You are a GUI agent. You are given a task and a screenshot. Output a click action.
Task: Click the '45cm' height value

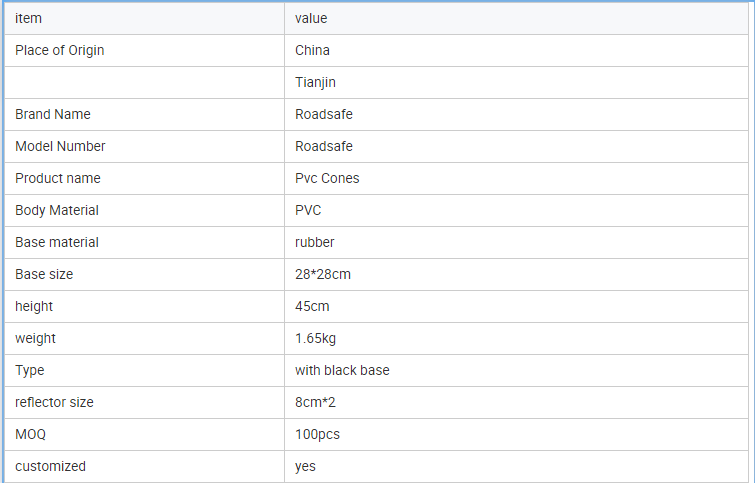point(312,306)
